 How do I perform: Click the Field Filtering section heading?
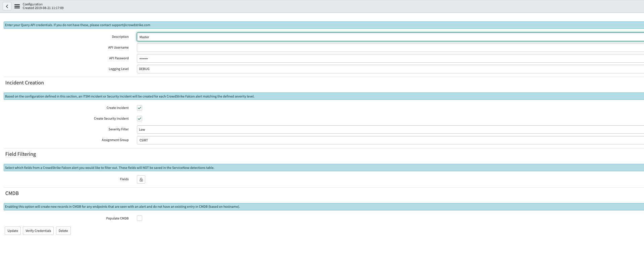[20, 154]
